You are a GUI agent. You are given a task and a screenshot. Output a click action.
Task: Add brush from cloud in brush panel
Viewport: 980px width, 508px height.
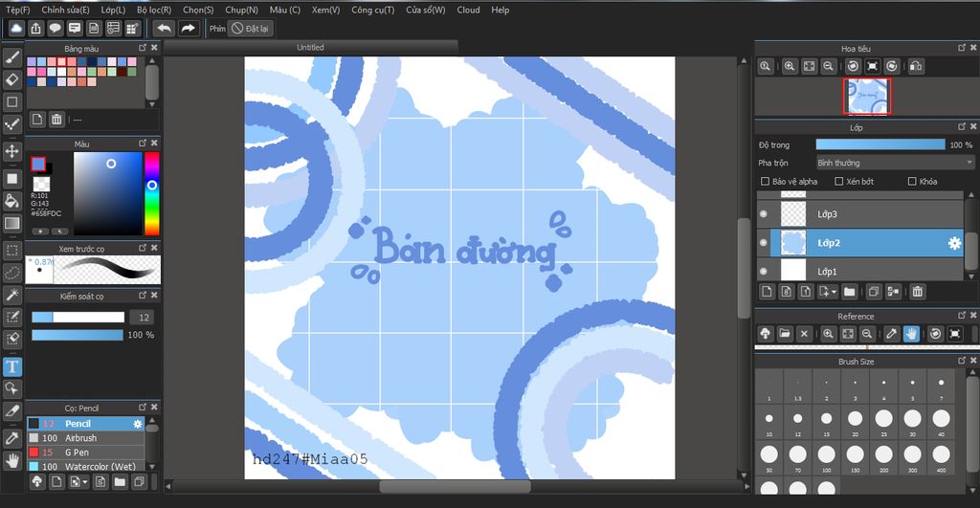(x=37, y=482)
